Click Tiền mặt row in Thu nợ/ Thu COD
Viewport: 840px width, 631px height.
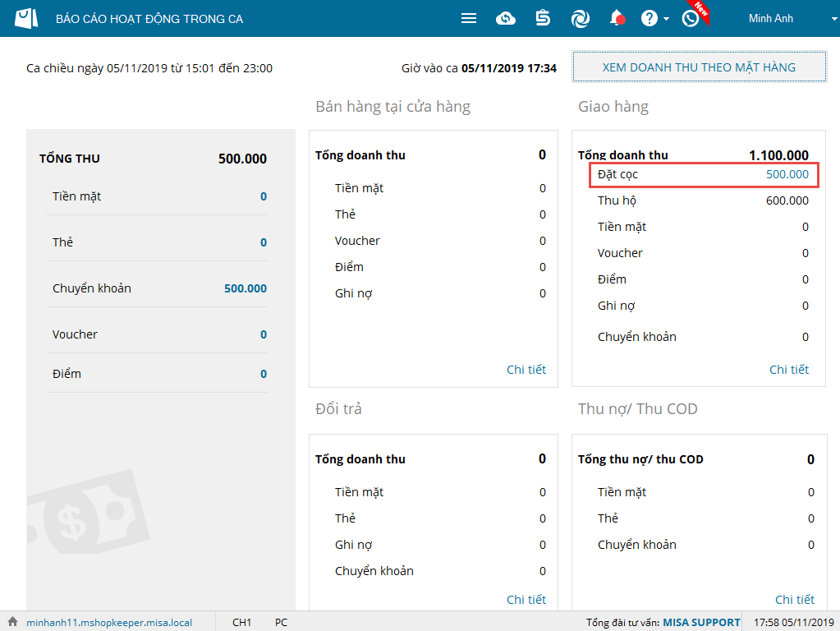[x=706, y=492]
